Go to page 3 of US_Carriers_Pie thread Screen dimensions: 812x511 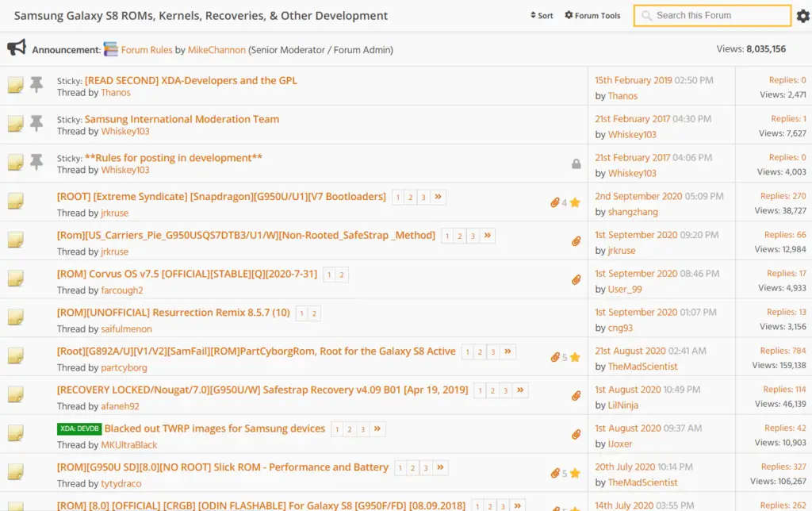pyautogui.click(x=473, y=236)
